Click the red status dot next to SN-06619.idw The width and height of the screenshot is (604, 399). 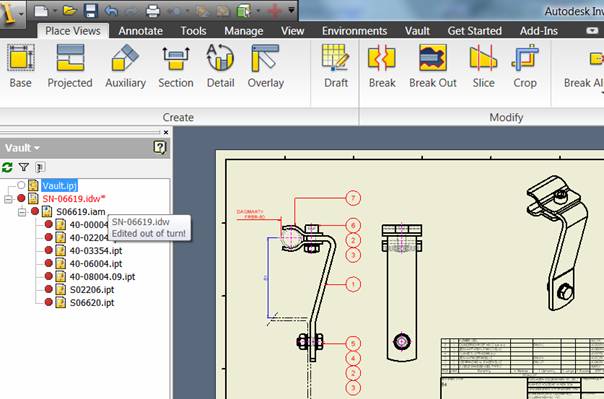pyautogui.click(x=21, y=198)
